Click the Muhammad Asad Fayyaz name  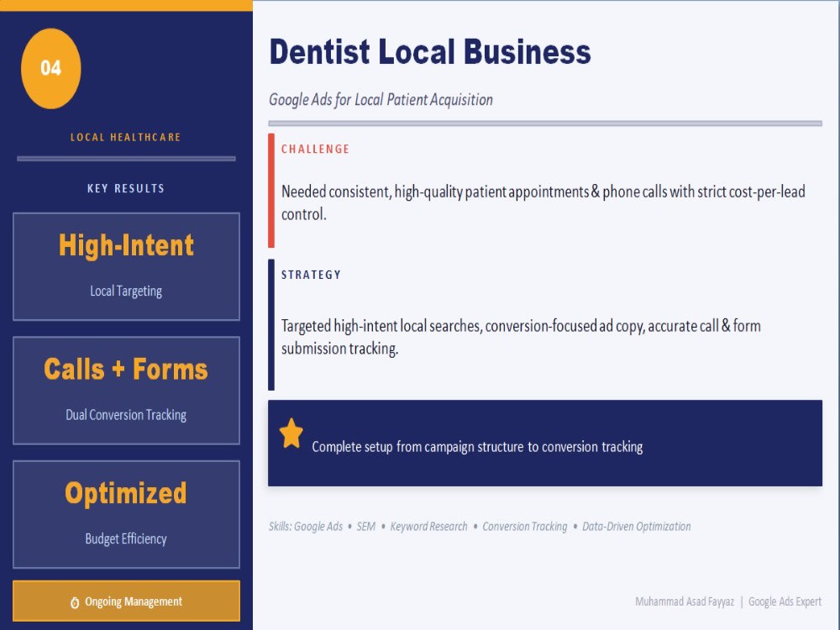click(x=685, y=601)
